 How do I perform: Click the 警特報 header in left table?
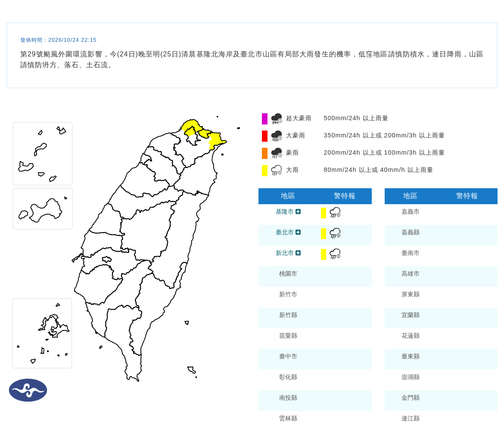coord(344,196)
